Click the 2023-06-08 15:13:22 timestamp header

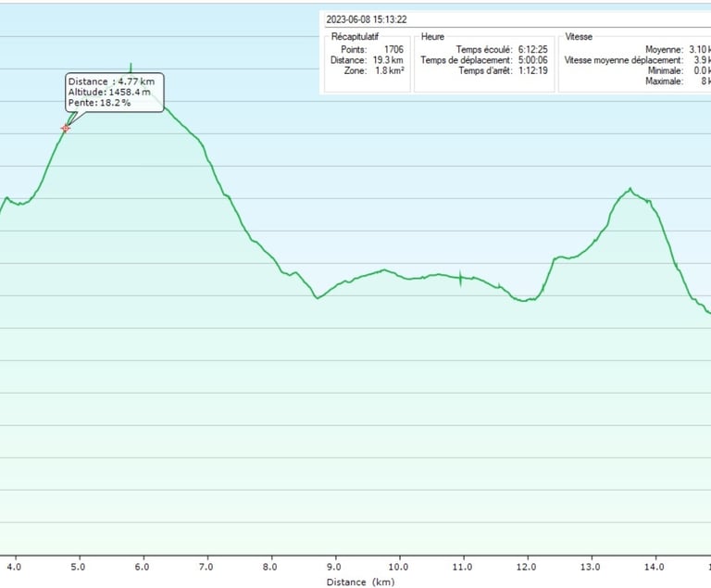[x=367, y=19]
